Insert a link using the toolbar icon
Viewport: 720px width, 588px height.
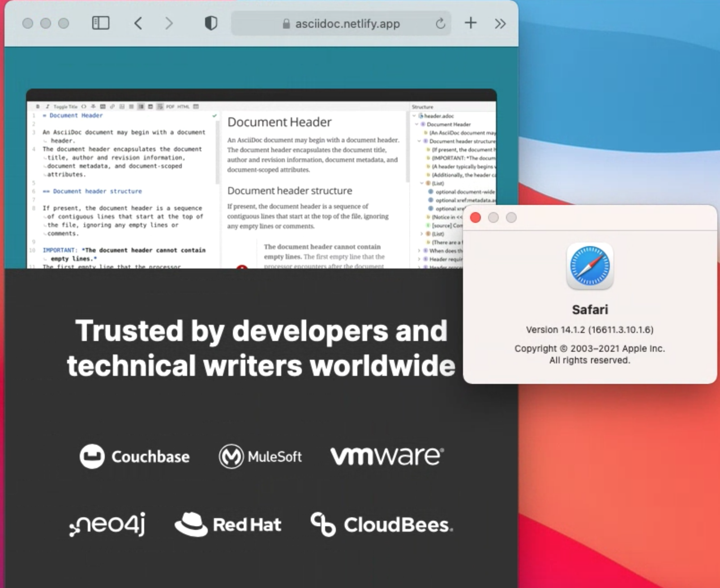click(113, 107)
